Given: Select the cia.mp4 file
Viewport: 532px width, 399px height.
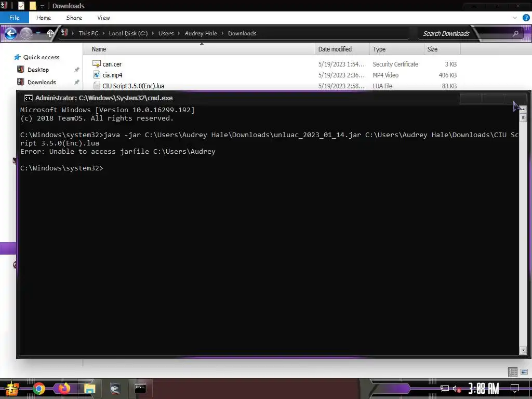Looking at the screenshot, I should 112,75.
